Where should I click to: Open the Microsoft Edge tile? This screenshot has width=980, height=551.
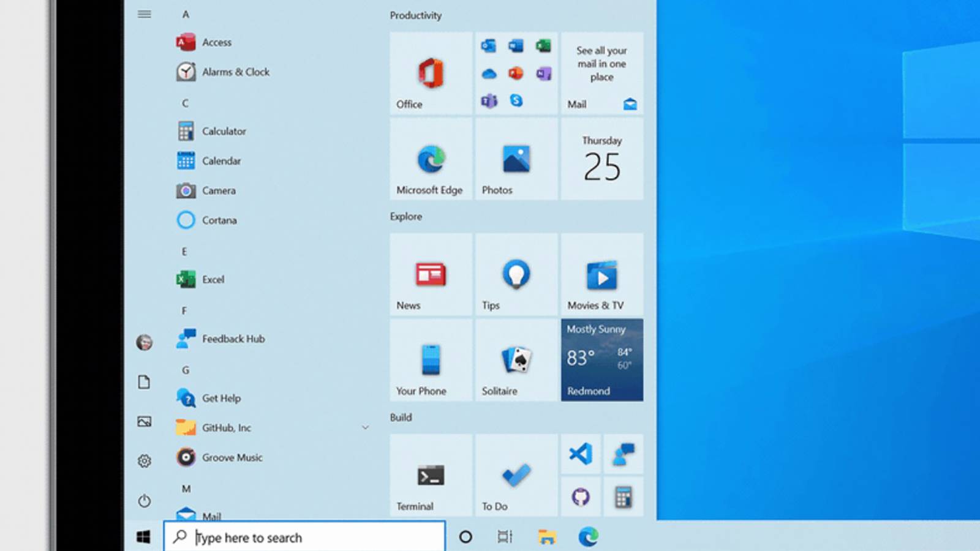coord(431,159)
